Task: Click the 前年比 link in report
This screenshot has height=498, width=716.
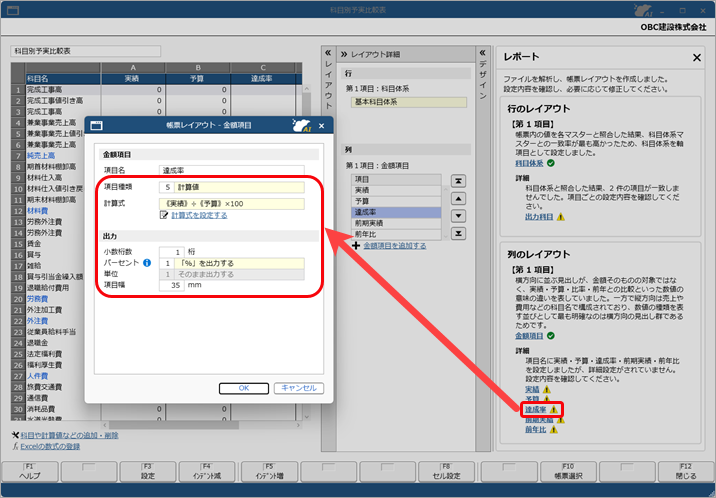Action: 536,430
